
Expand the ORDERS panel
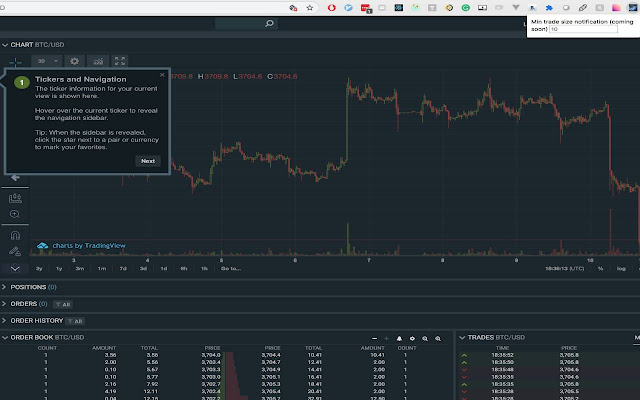[x=4, y=304]
